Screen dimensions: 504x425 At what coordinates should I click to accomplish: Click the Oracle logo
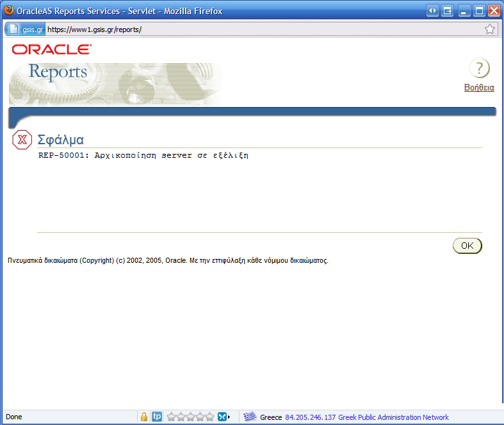pos(52,49)
